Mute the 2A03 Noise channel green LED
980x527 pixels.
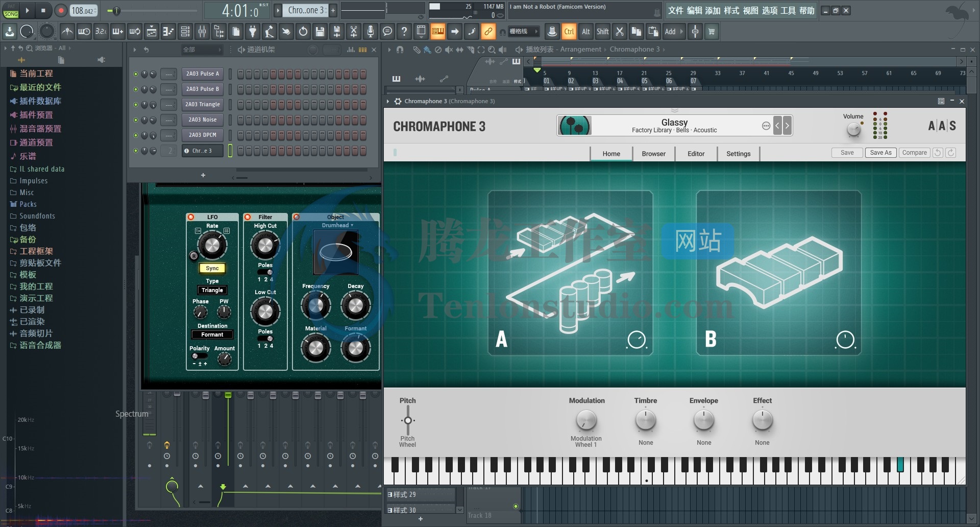tap(136, 120)
